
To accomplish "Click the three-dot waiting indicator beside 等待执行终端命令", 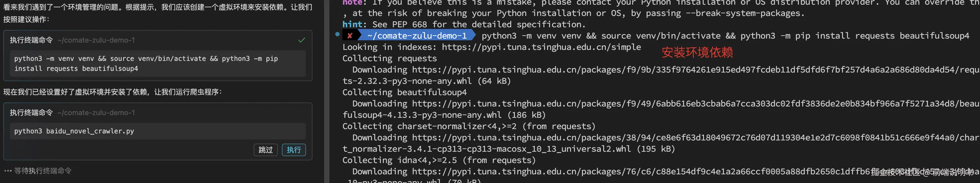I will click(x=8, y=171).
